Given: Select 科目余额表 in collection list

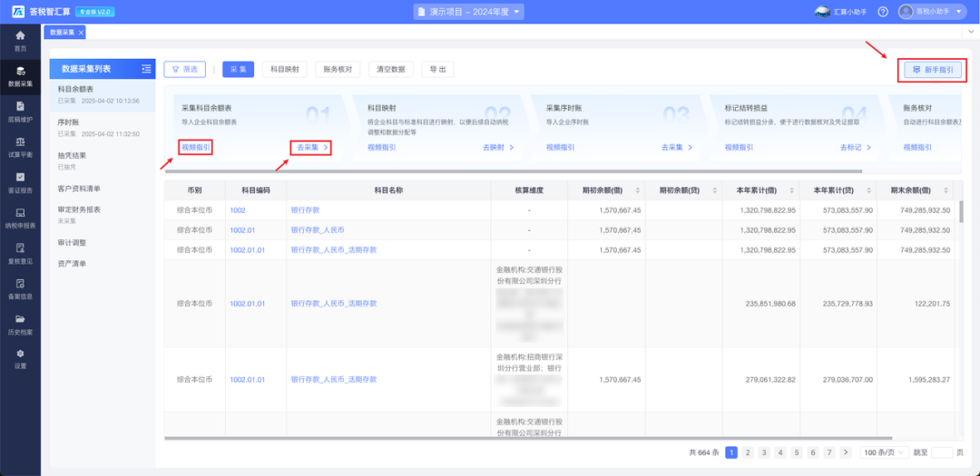Looking at the screenshot, I should click(103, 95).
